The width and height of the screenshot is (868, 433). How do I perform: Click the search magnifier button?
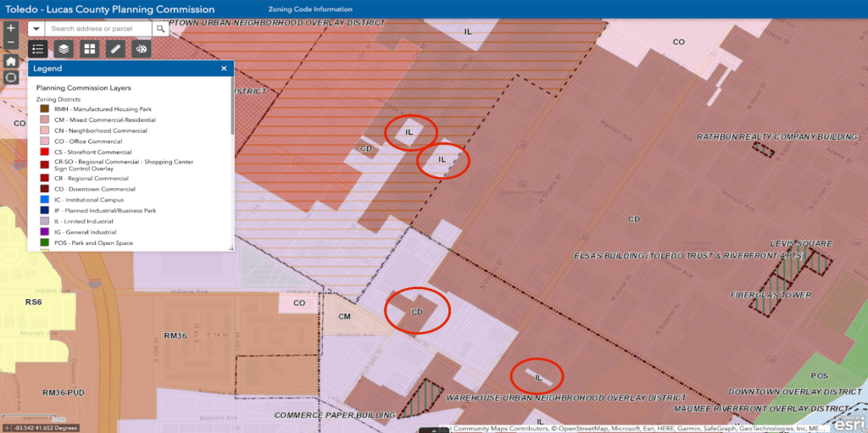coord(161,29)
